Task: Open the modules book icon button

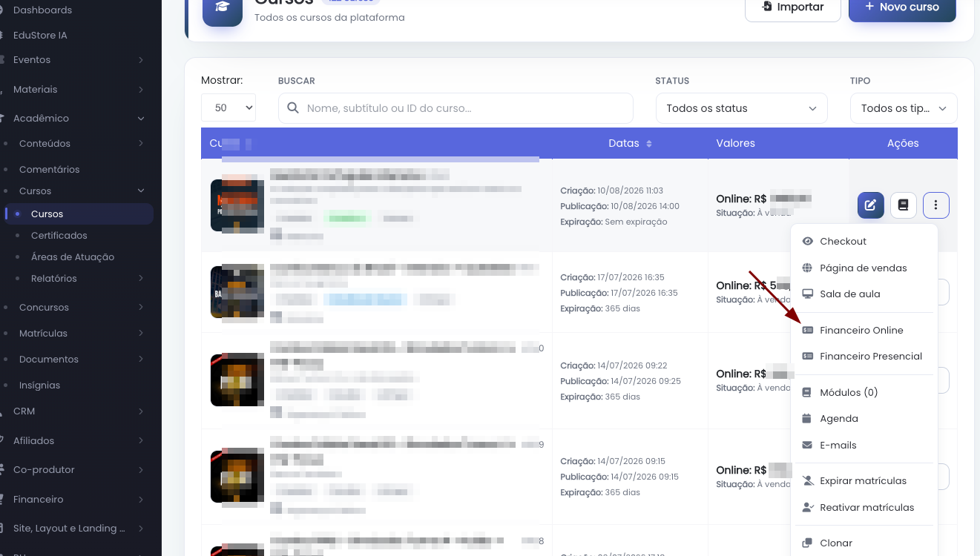Action: [903, 205]
